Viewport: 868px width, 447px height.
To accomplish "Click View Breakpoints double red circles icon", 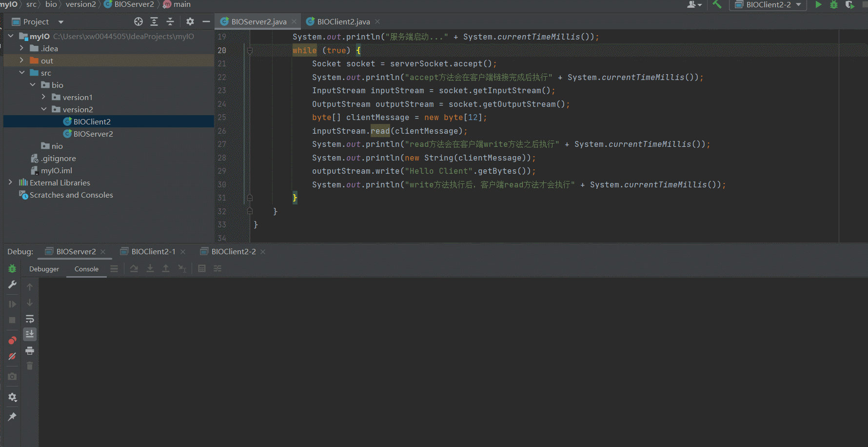I will 12,340.
